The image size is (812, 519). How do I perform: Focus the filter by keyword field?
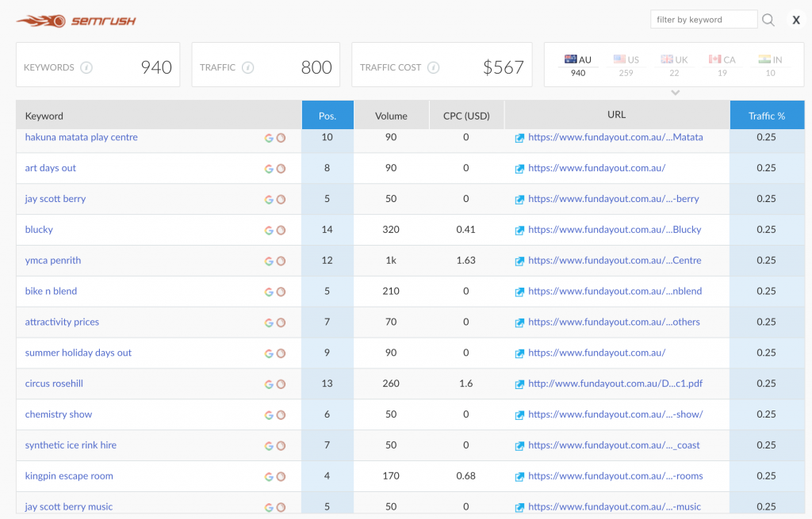(x=703, y=20)
